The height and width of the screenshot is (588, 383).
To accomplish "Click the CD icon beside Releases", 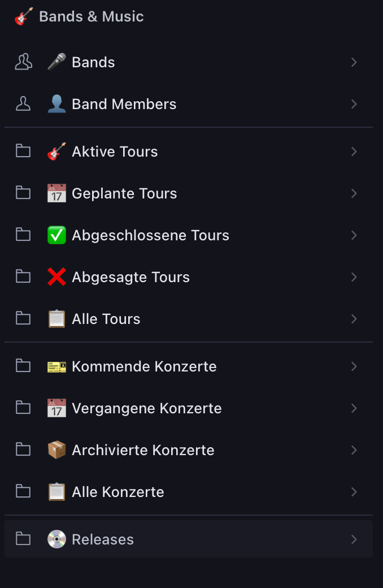I will point(56,539).
